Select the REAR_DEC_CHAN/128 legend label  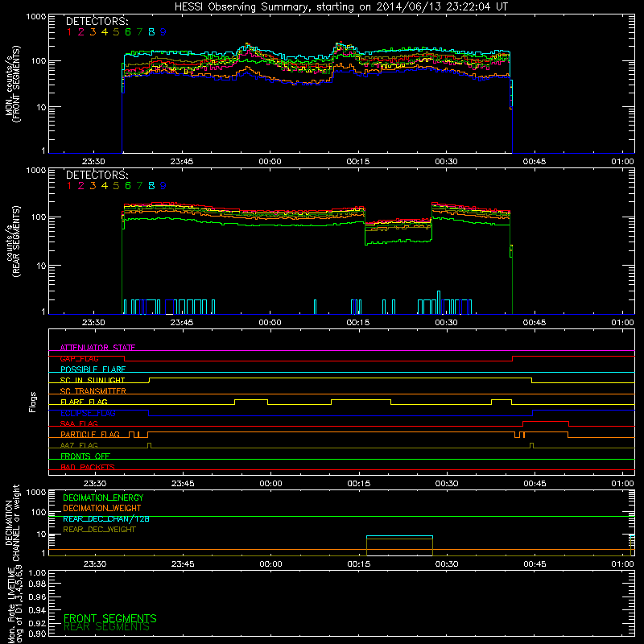[x=106, y=518]
